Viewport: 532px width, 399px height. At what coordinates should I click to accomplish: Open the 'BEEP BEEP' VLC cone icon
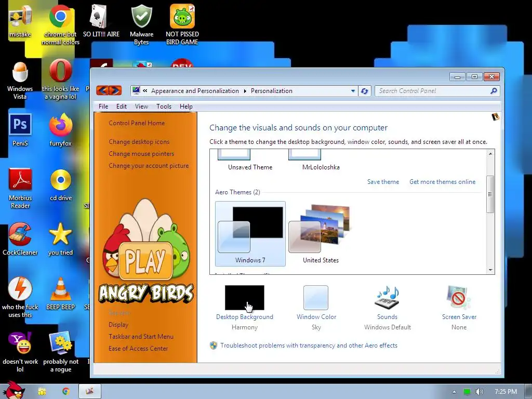point(60,294)
